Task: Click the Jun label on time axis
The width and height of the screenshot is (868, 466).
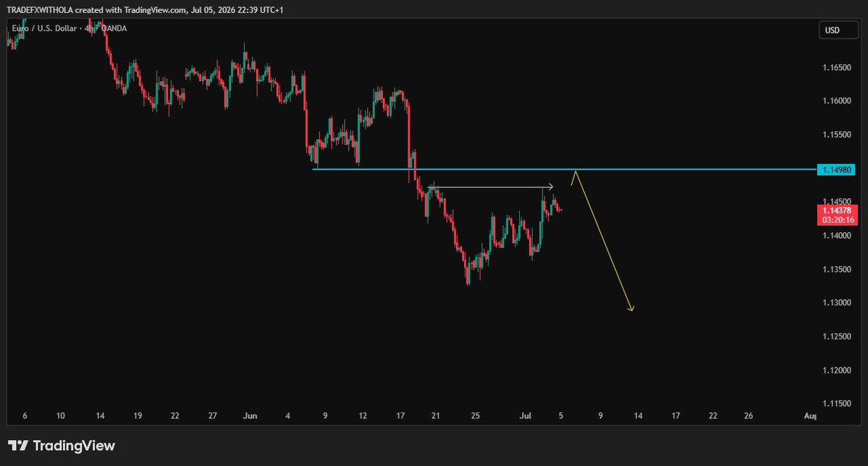Action: [x=250, y=415]
